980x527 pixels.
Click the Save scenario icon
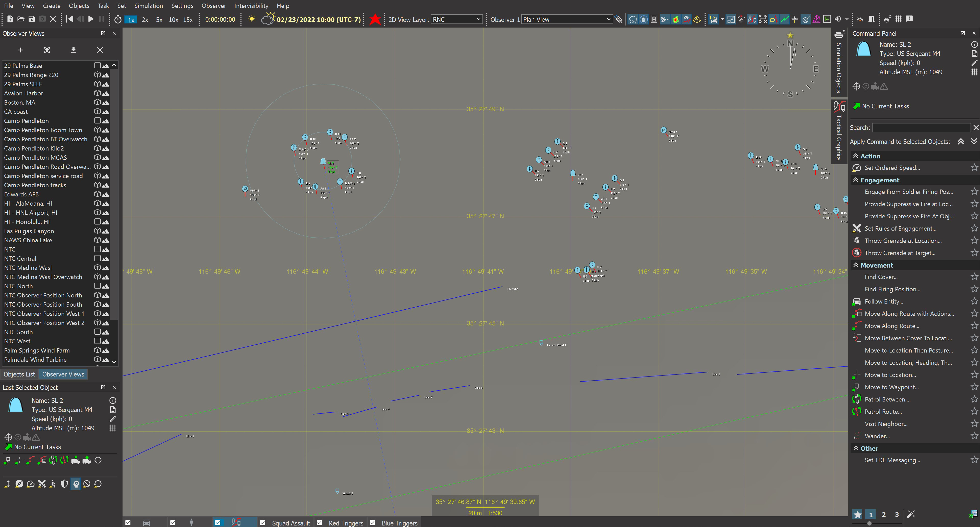point(32,19)
